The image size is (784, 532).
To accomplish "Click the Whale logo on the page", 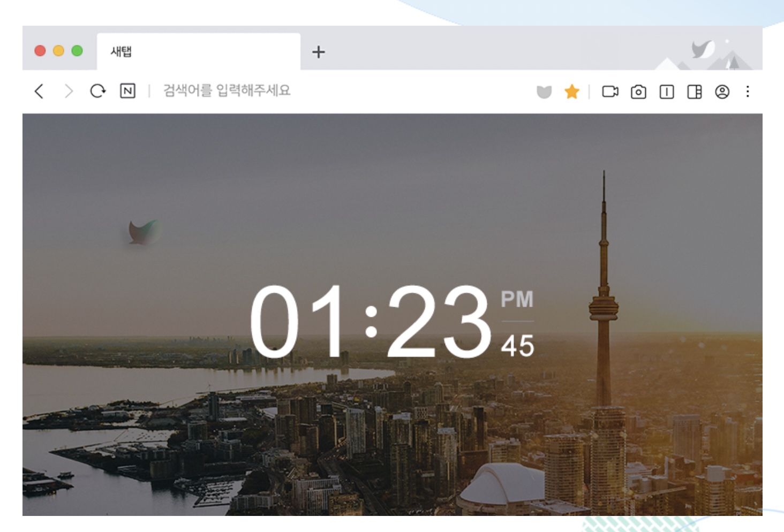I will pyautogui.click(x=143, y=232).
